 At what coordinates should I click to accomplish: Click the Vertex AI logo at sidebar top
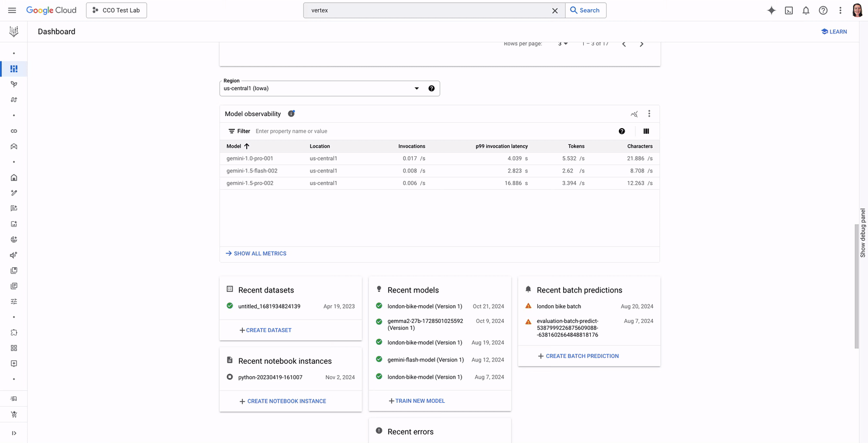pos(14,32)
